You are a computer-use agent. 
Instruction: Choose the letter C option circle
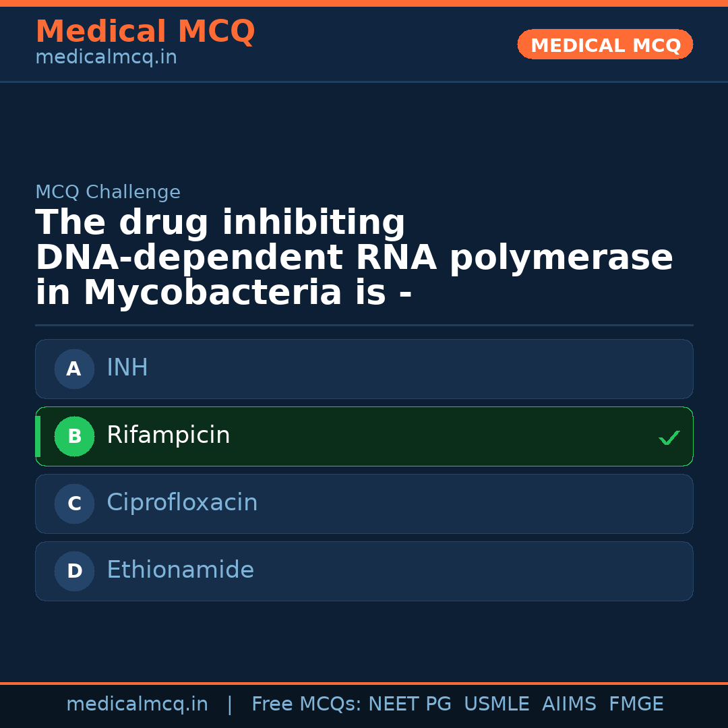click(x=74, y=504)
